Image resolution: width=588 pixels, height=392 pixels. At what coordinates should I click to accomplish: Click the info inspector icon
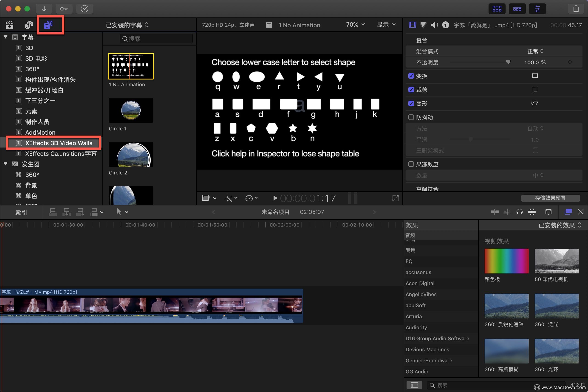445,25
